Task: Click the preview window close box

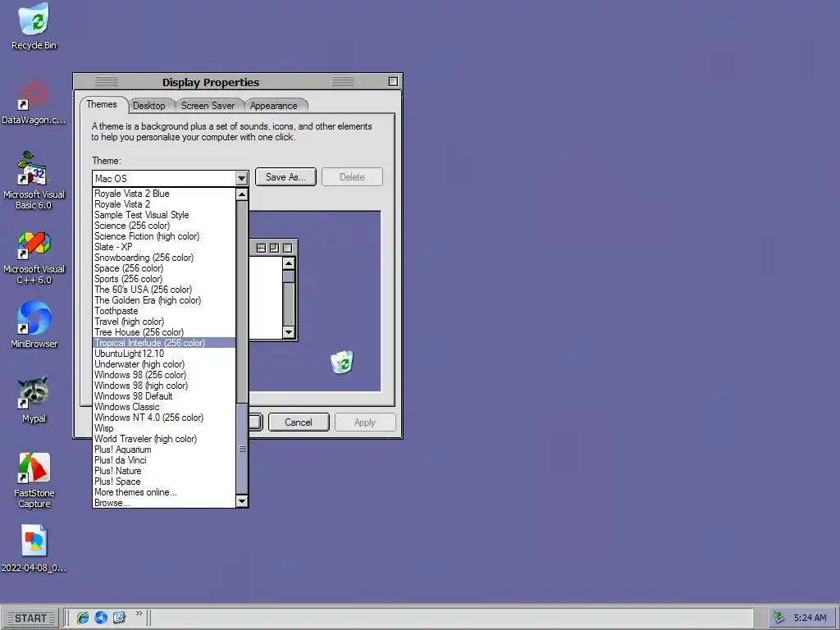Action: click(287, 248)
